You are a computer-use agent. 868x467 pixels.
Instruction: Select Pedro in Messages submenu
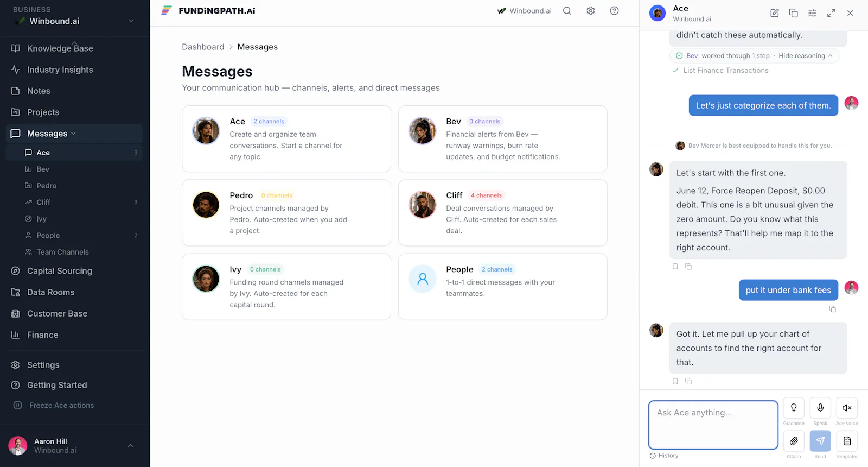point(75,186)
